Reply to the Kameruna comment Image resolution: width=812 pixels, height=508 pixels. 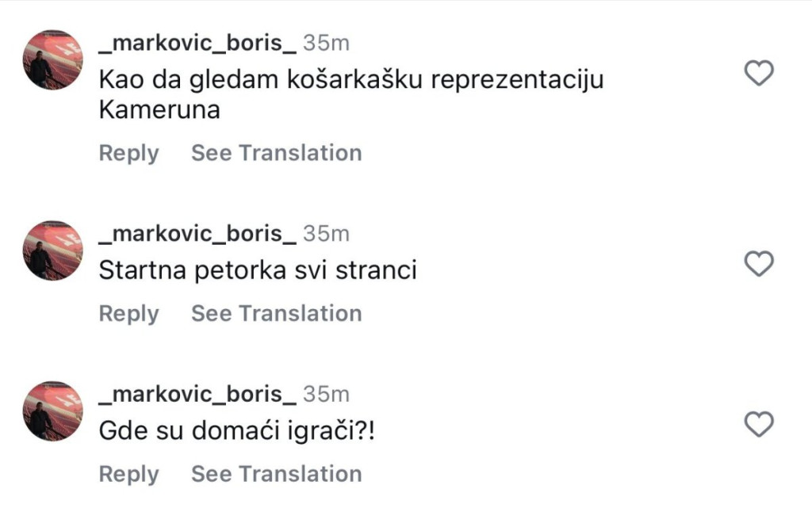coord(128,153)
